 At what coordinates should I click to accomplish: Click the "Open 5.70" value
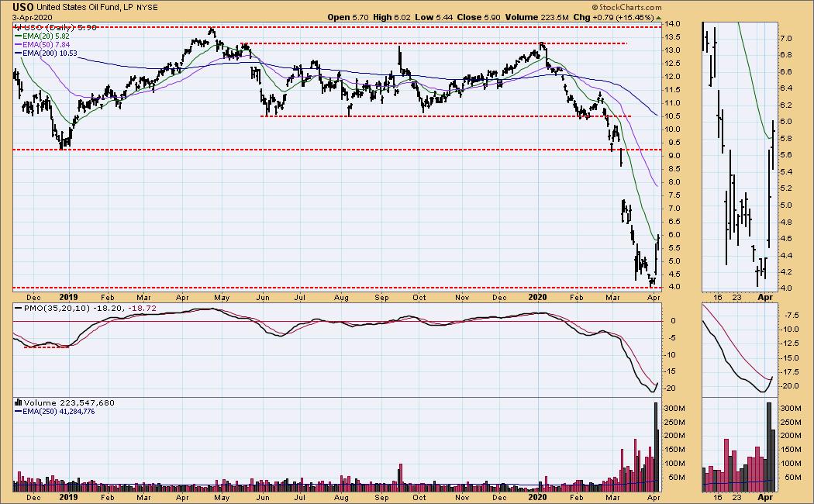348,17
